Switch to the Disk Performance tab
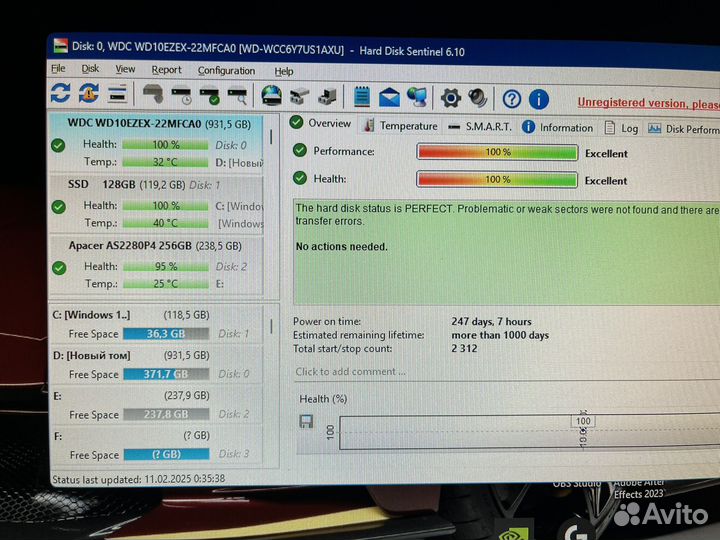Image resolution: width=720 pixels, height=540 pixels. [x=683, y=129]
